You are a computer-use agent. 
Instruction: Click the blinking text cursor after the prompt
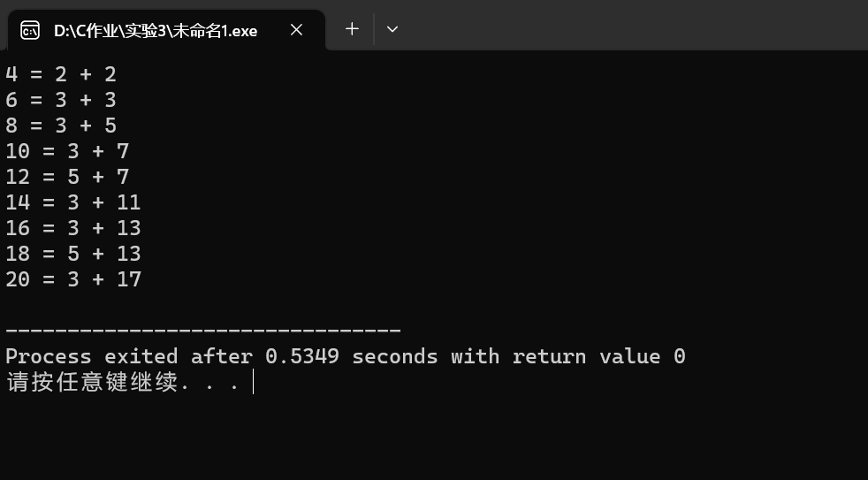[253, 382]
